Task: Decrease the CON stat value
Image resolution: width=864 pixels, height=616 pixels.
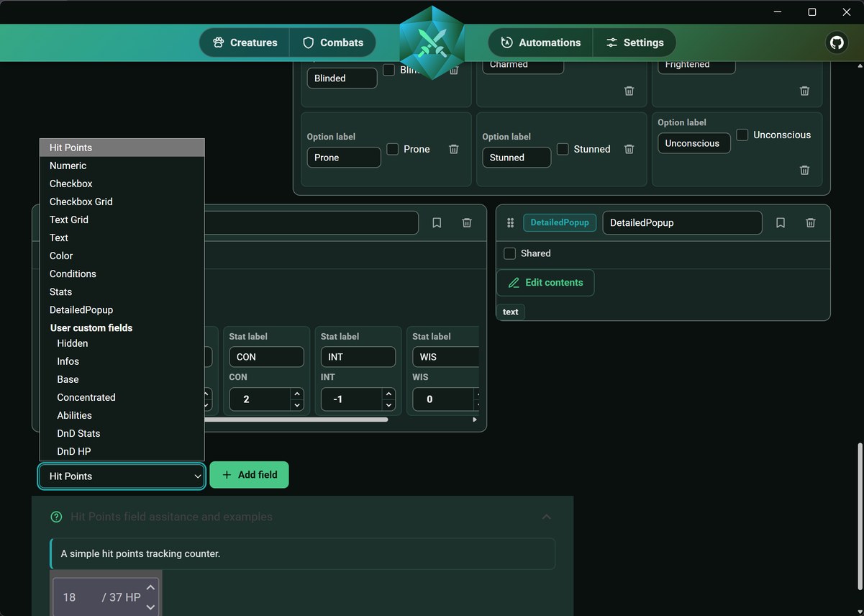Action: click(x=297, y=405)
